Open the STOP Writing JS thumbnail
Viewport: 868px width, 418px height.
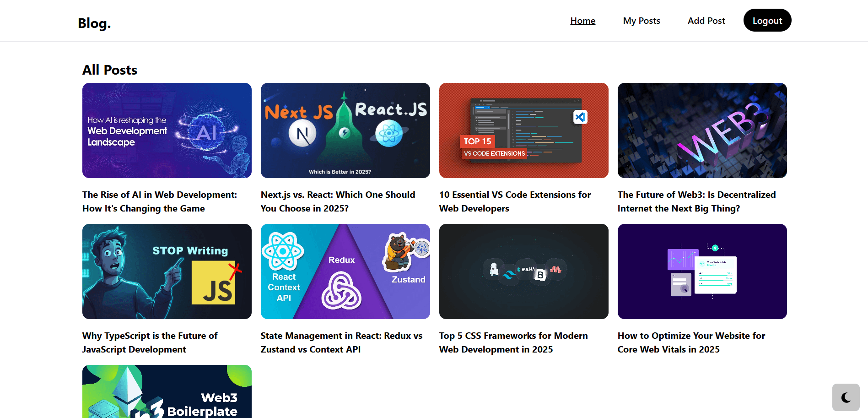[167, 271]
